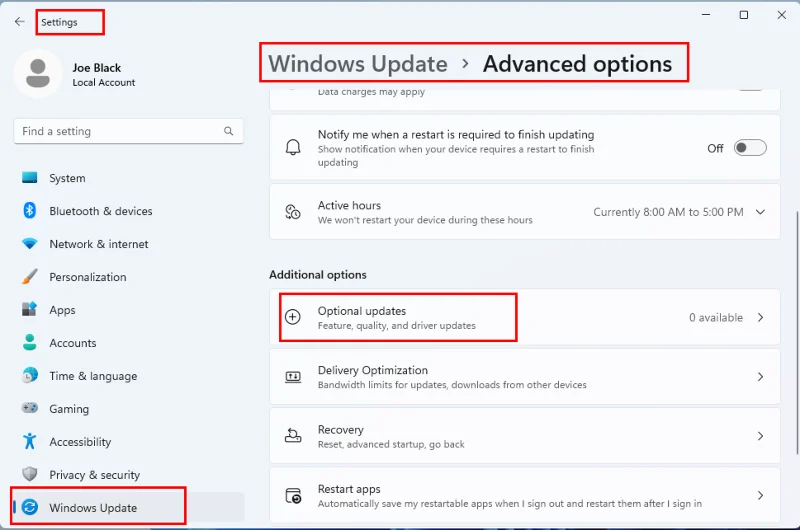Click the Find a setting search box
800x530 pixels.
tap(118, 131)
